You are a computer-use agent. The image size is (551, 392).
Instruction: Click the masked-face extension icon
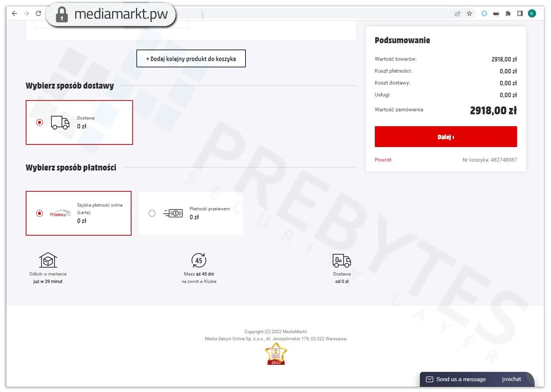coord(496,13)
